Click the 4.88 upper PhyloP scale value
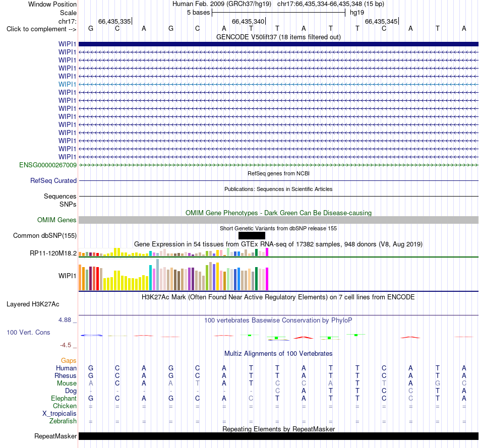This screenshot has width=479, height=448. tap(65, 320)
